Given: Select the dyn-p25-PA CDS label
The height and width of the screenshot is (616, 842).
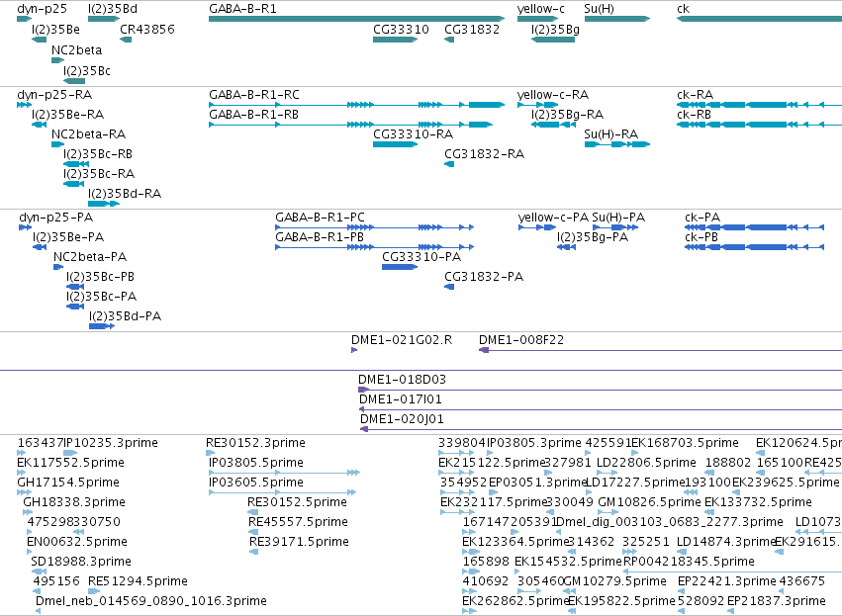Looking at the screenshot, I should 55,218.
